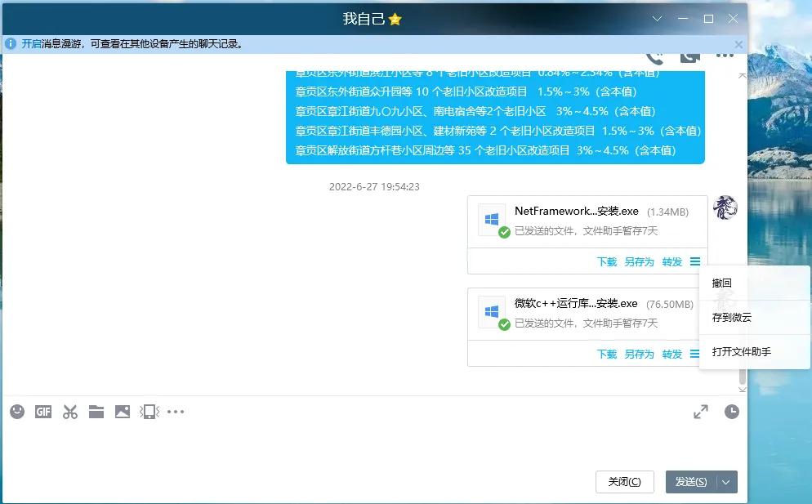
Task: Trigger a window shake nudge
Action: pos(149,412)
